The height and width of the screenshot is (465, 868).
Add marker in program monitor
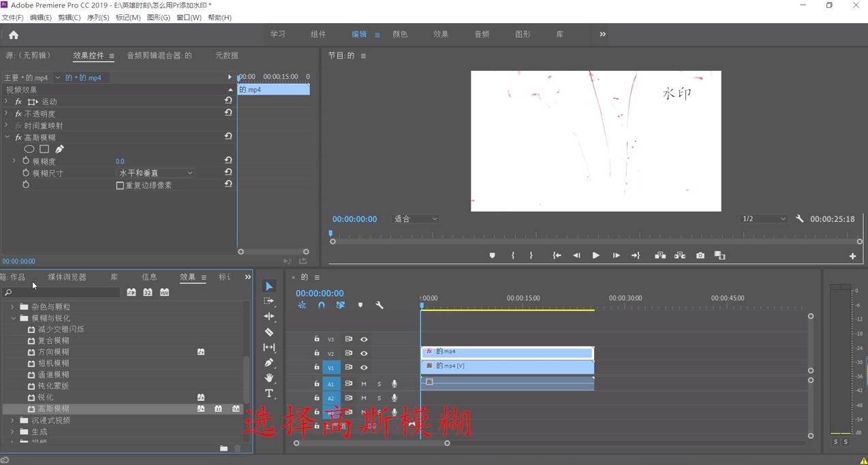click(492, 256)
